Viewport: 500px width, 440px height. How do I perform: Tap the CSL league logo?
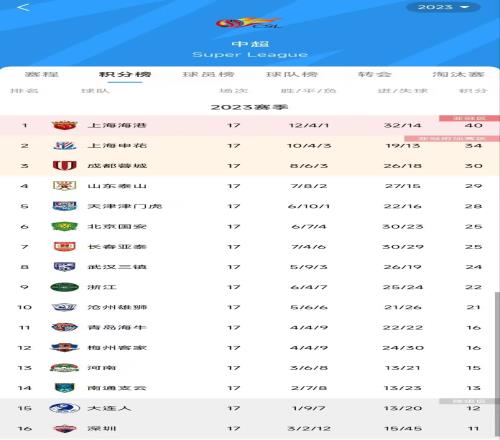[249, 23]
